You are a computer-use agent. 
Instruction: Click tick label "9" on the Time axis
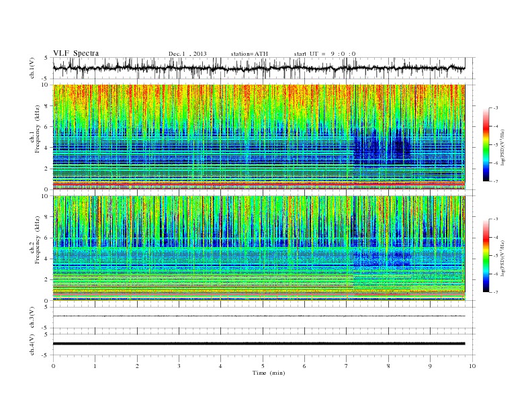[430, 366]
